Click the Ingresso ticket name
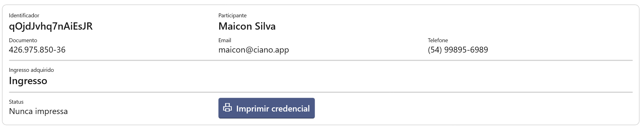Screen dimensions: 644x128 click(x=28, y=81)
